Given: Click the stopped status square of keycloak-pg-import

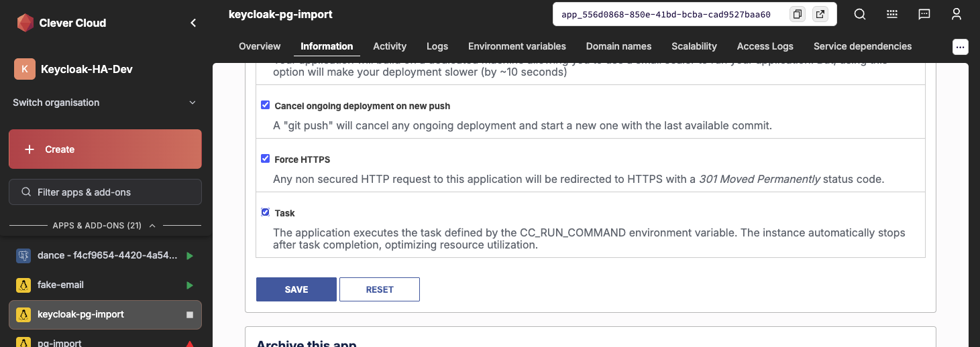Looking at the screenshot, I should [190, 315].
